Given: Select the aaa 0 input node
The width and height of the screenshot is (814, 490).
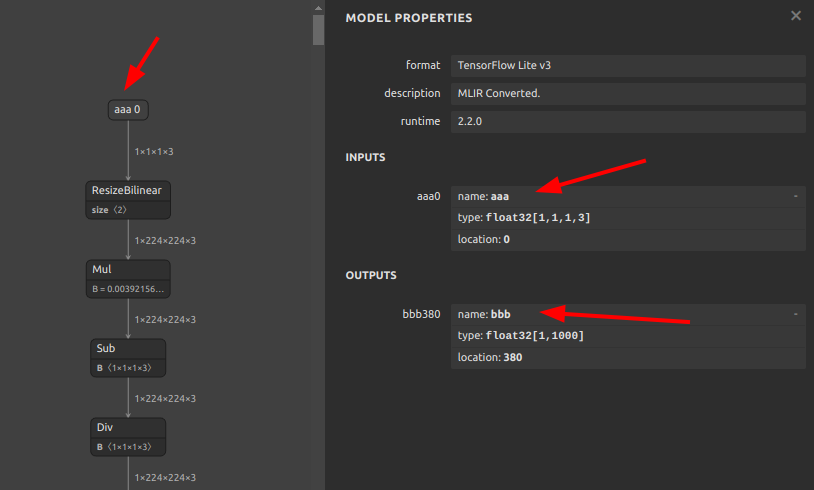Looking at the screenshot, I should point(128,109).
